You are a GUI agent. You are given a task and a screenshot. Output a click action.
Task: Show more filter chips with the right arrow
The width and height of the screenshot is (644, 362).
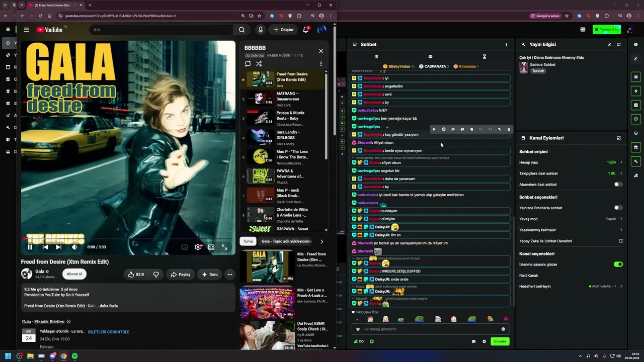322,241
